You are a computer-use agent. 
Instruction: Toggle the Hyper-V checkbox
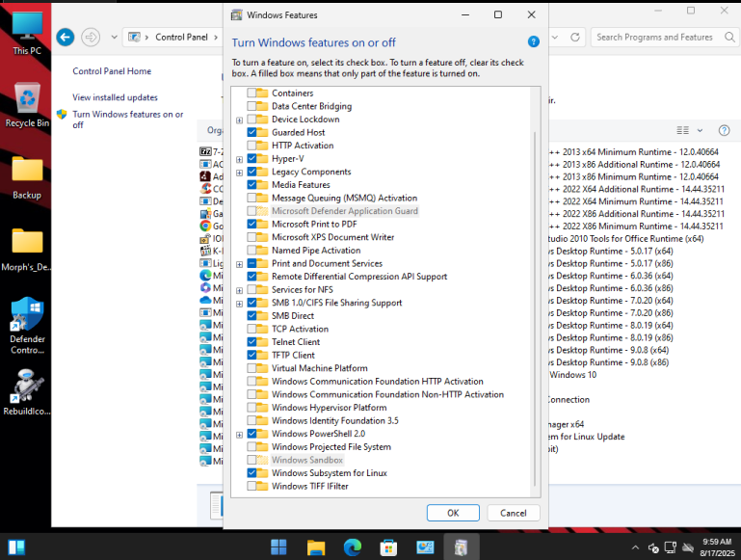[251, 158]
